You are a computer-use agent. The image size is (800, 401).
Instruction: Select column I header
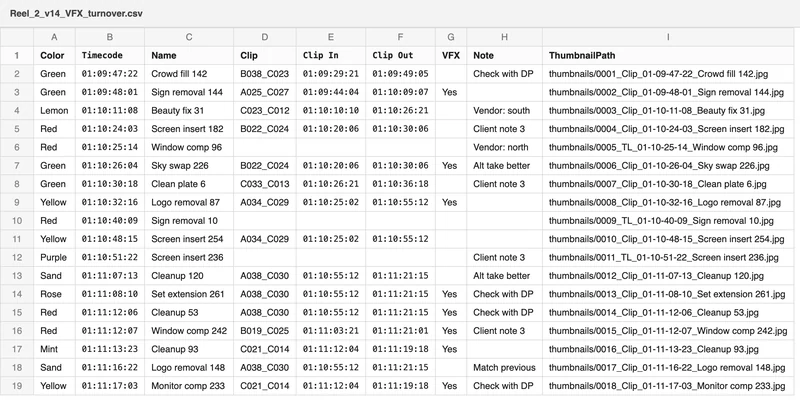[668, 37]
